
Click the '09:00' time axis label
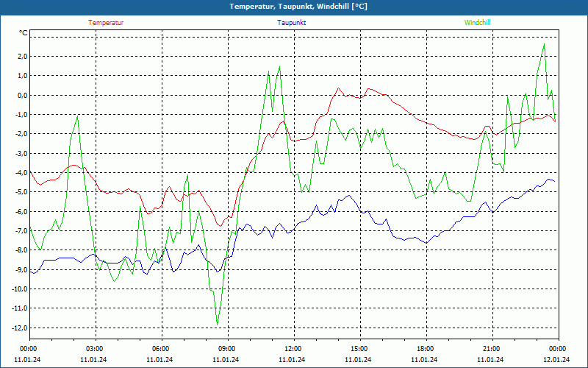pyautogui.click(x=228, y=349)
